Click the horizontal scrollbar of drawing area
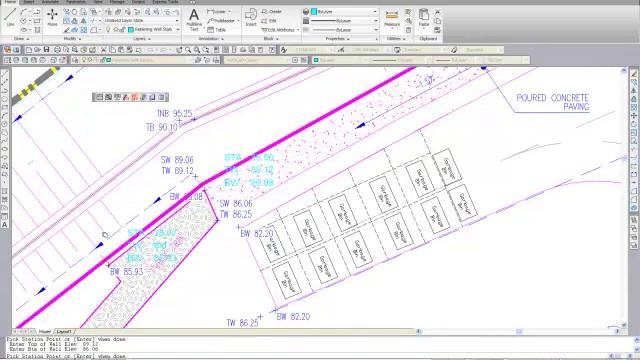Image resolution: width=640 pixels, height=360 pixels. tap(518, 331)
